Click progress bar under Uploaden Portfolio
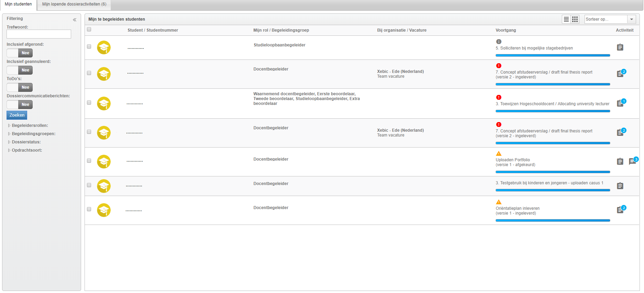 pyautogui.click(x=553, y=172)
